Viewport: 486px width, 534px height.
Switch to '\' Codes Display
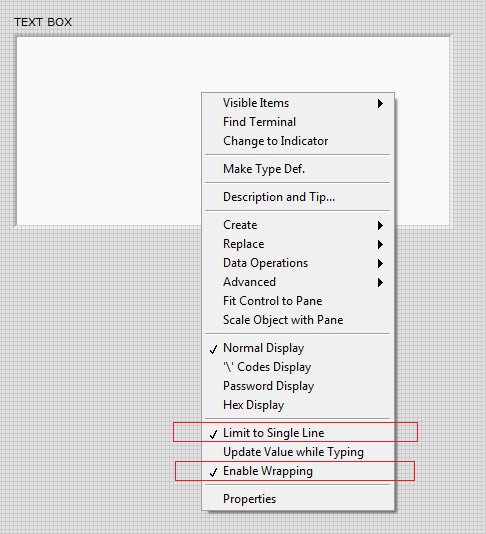298,367
